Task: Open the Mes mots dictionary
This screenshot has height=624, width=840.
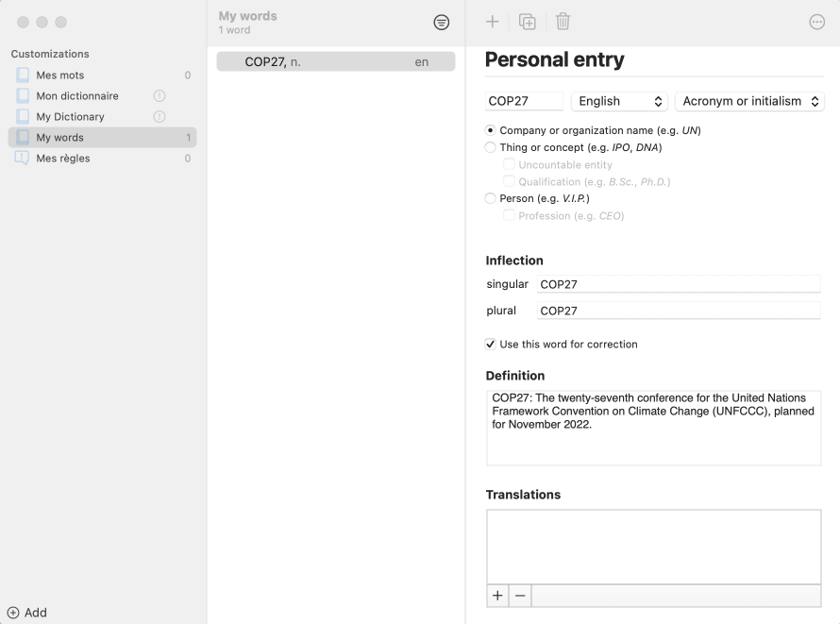Action: tap(102, 75)
